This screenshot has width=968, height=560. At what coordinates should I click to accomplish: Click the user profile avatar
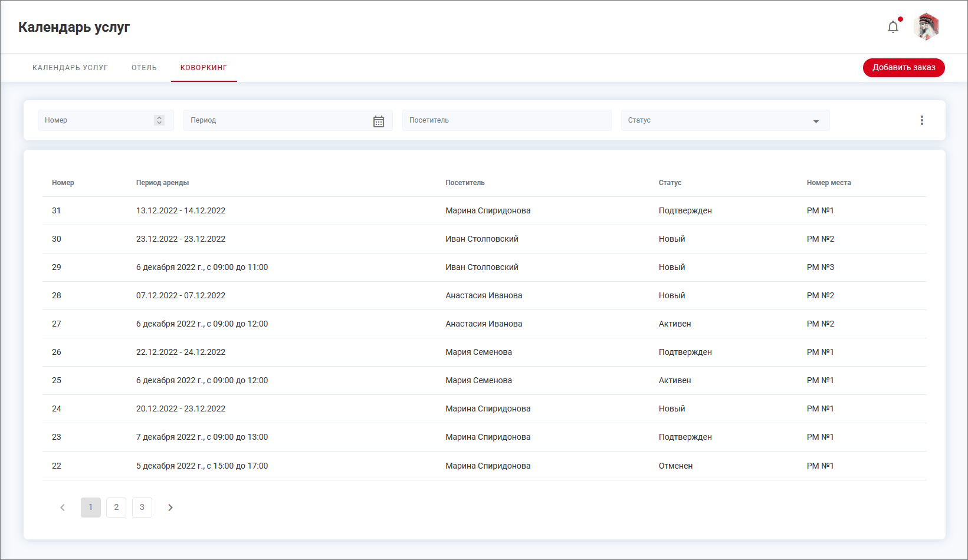(x=926, y=27)
